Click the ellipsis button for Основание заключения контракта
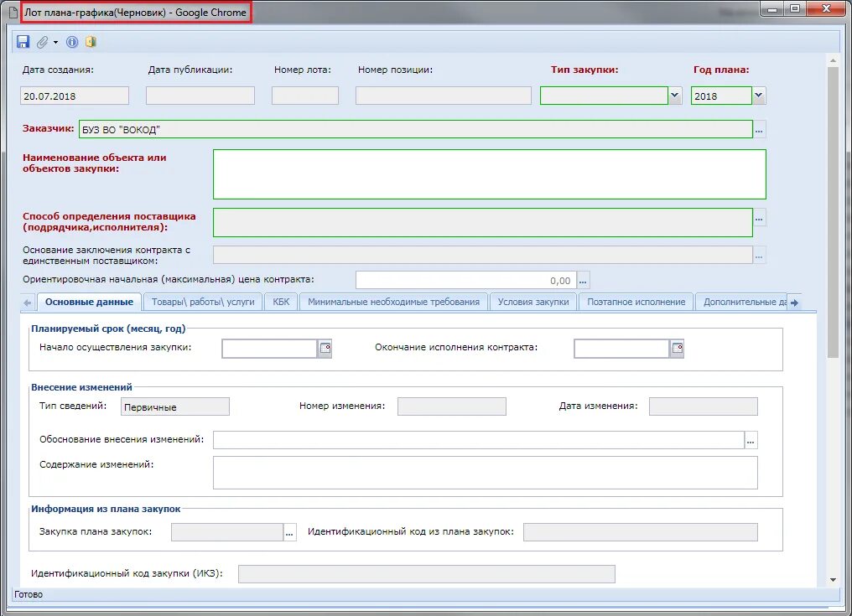The height and width of the screenshot is (616, 852). coord(759,255)
